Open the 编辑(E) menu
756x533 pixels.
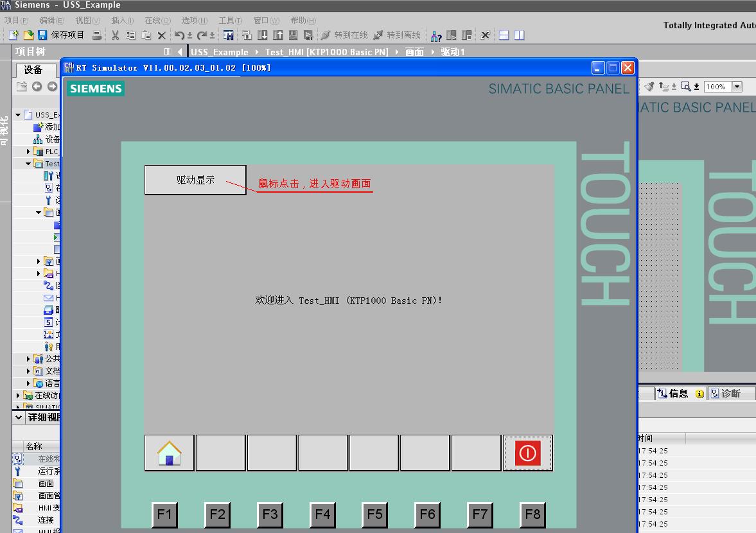coord(51,21)
